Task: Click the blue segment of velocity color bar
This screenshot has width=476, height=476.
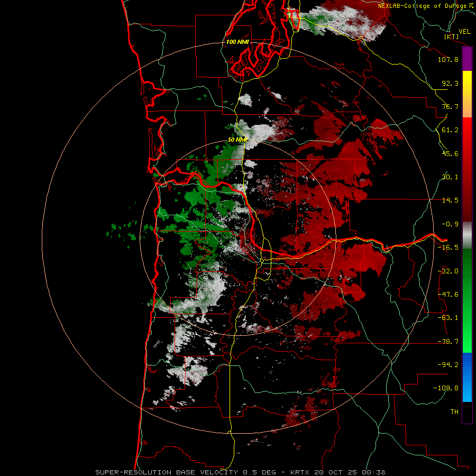Action: pyautogui.click(x=467, y=377)
